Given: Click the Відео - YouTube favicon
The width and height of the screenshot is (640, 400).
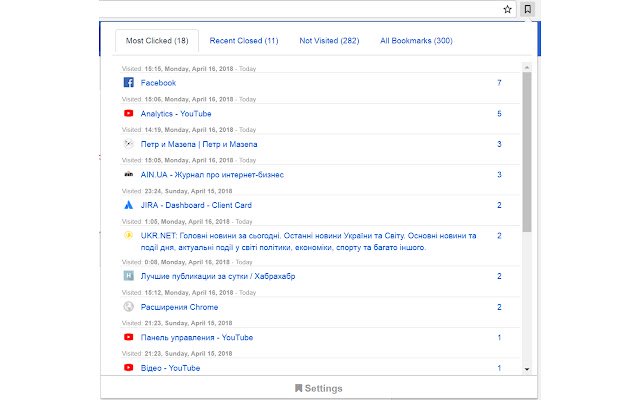Looking at the screenshot, I should (x=129, y=367).
